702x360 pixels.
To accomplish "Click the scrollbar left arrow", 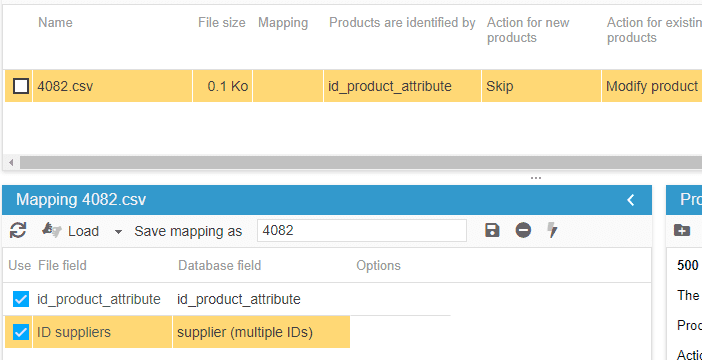I will click(11, 163).
